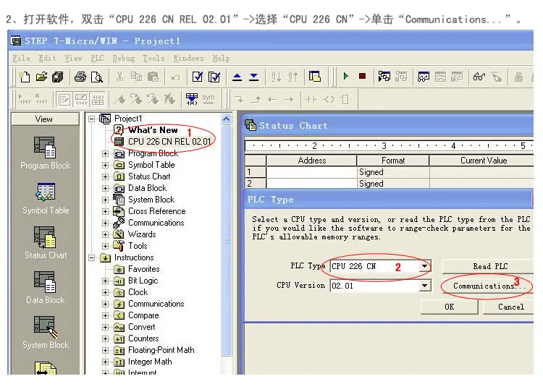This screenshot has width=543, height=392.
Task: Open the CPU Version dropdown
Action: tap(424, 286)
